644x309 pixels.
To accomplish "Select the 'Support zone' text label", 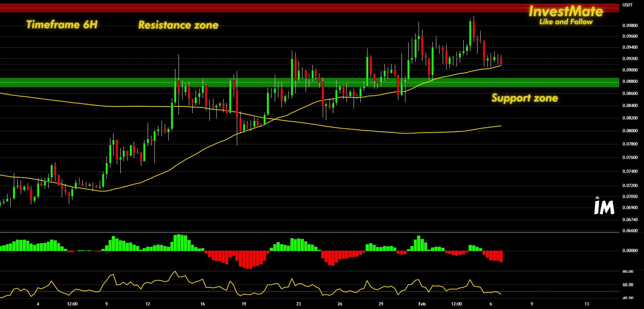I will tap(525, 98).
